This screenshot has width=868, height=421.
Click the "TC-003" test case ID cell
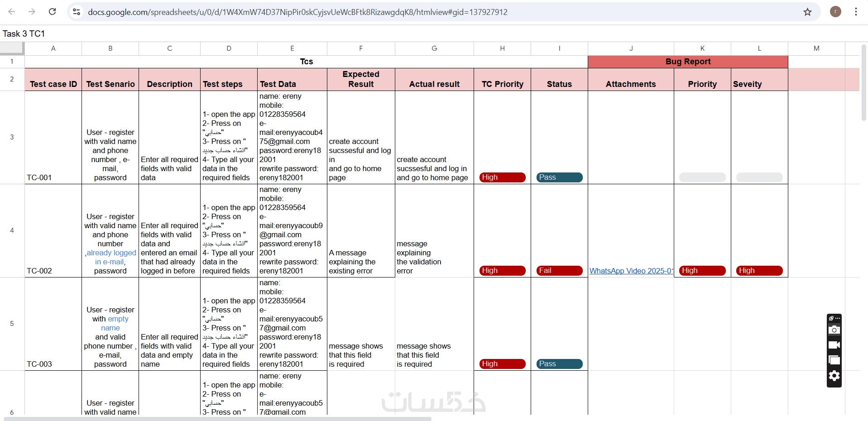pos(53,324)
